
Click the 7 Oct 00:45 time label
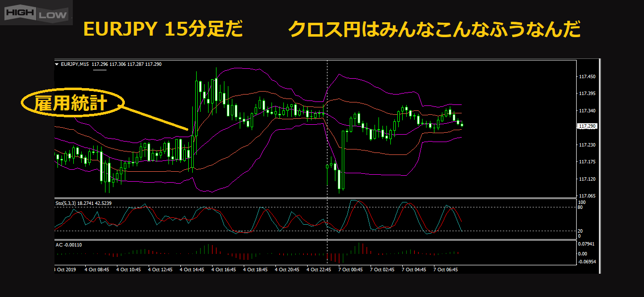pos(351,270)
